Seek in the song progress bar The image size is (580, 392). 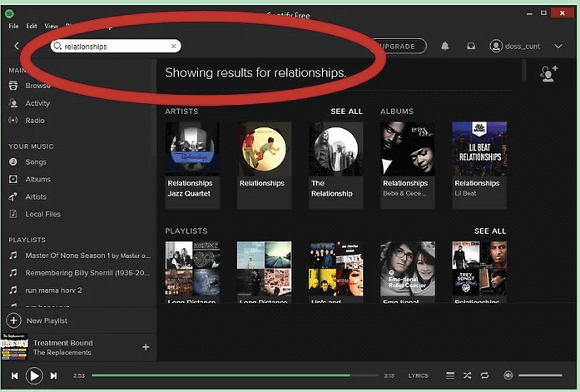pyautogui.click(x=235, y=375)
